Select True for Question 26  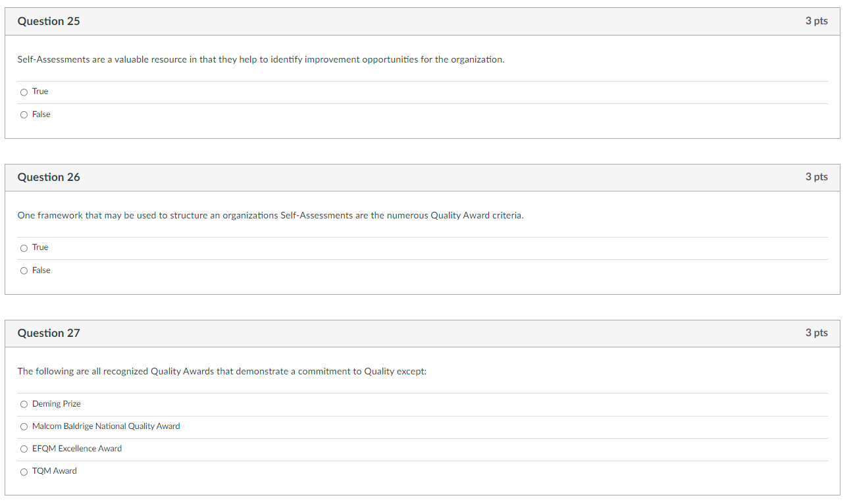point(24,248)
